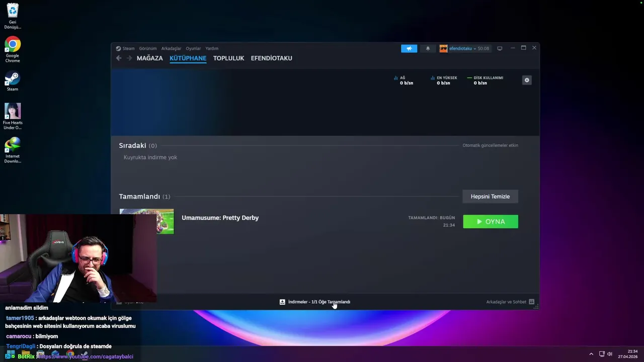Go to the MAĞAZA tab
The width and height of the screenshot is (644, 362).
[150, 58]
